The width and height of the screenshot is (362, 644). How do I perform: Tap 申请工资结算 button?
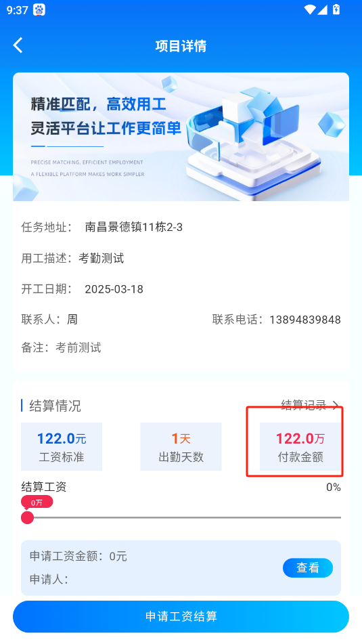pyautogui.click(x=181, y=616)
